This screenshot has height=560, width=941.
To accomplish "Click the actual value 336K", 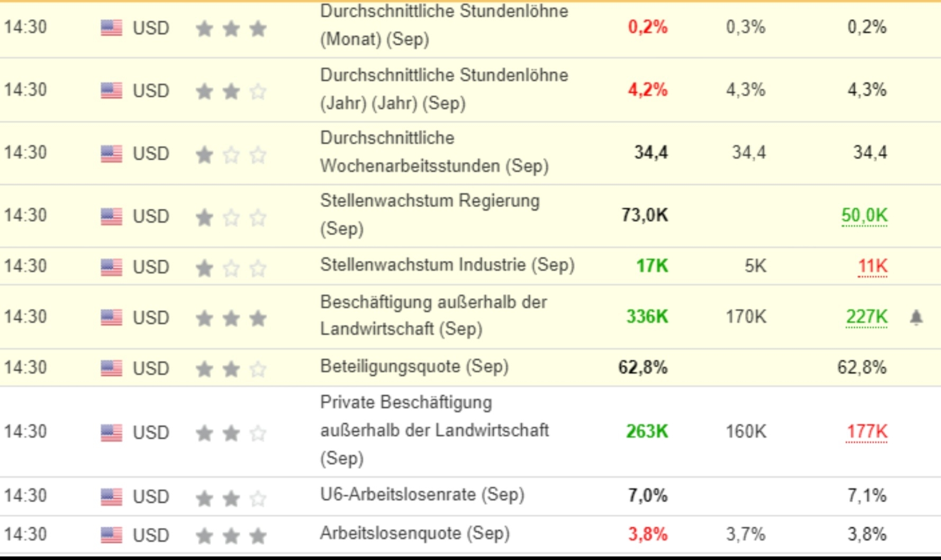I will 647,317.
